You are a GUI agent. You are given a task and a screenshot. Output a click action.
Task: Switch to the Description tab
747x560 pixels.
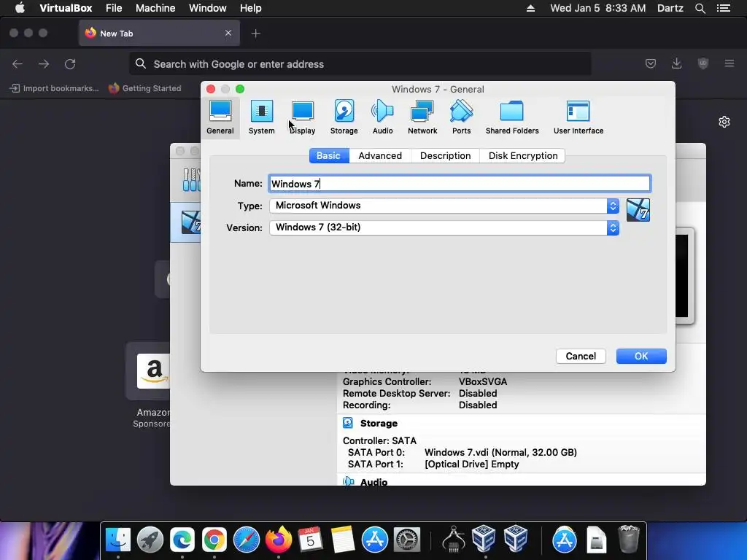pyautogui.click(x=446, y=156)
